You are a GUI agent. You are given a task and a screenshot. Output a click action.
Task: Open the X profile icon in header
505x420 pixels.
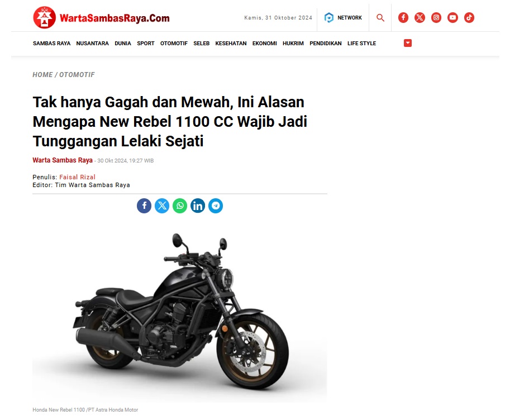point(420,17)
